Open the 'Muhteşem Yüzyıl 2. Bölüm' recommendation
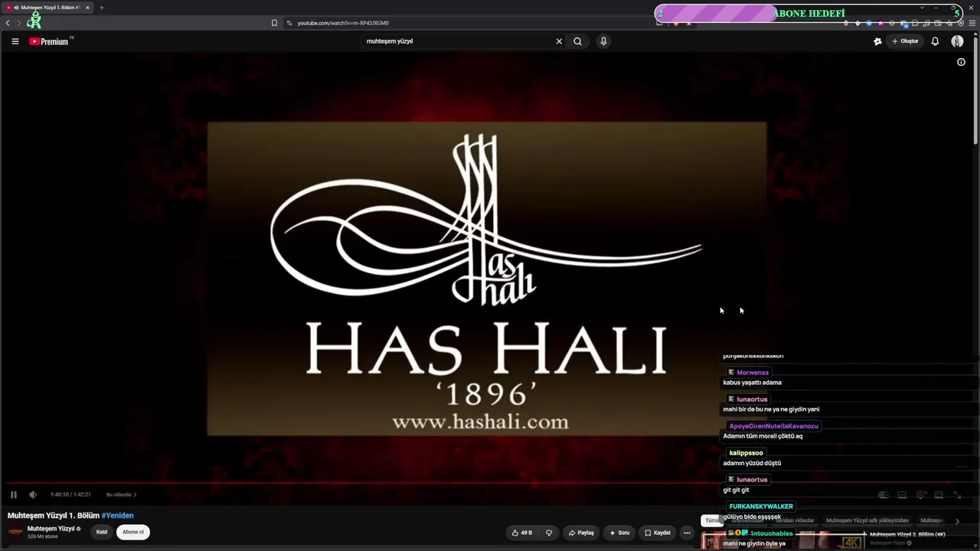 (907, 535)
